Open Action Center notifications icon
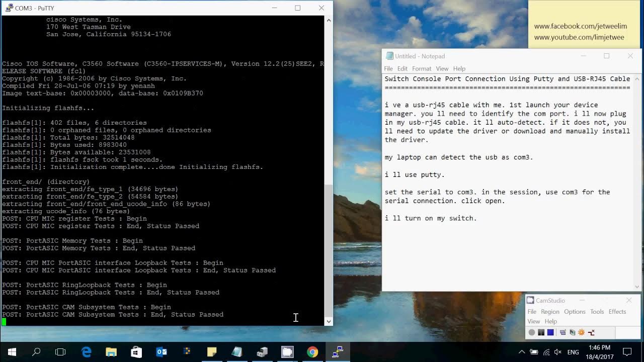The image size is (644, 362). click(x=627, y=352)
